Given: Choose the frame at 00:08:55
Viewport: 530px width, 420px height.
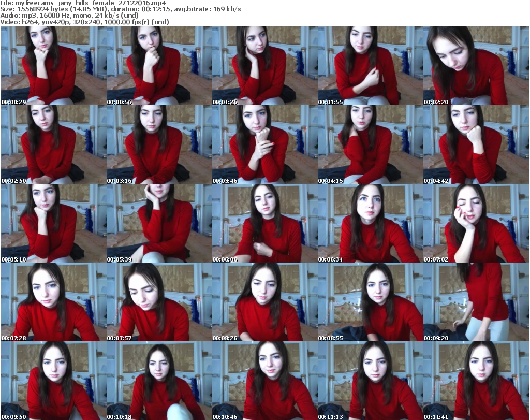Looking at the screenshot, I should 370,302.
